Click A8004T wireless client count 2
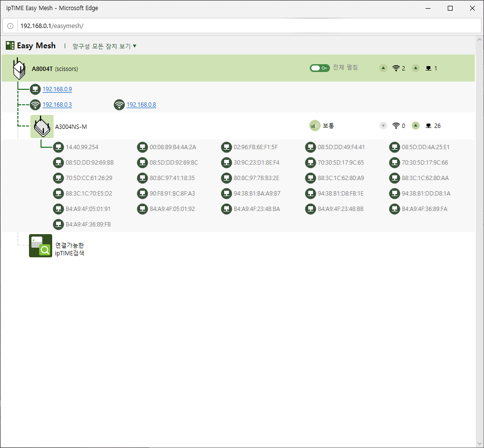Image resolution: width=484 pixels, height=448 pixels. (x=403, y=69)
